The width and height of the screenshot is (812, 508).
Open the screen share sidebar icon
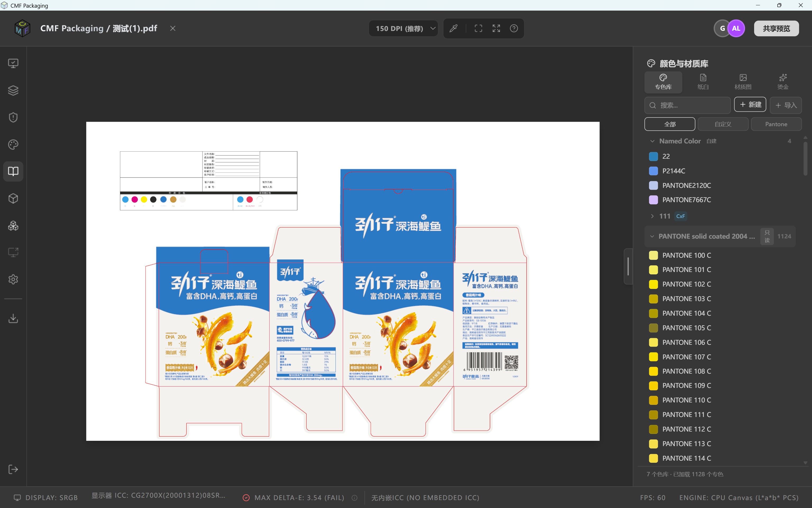(13, 252)
